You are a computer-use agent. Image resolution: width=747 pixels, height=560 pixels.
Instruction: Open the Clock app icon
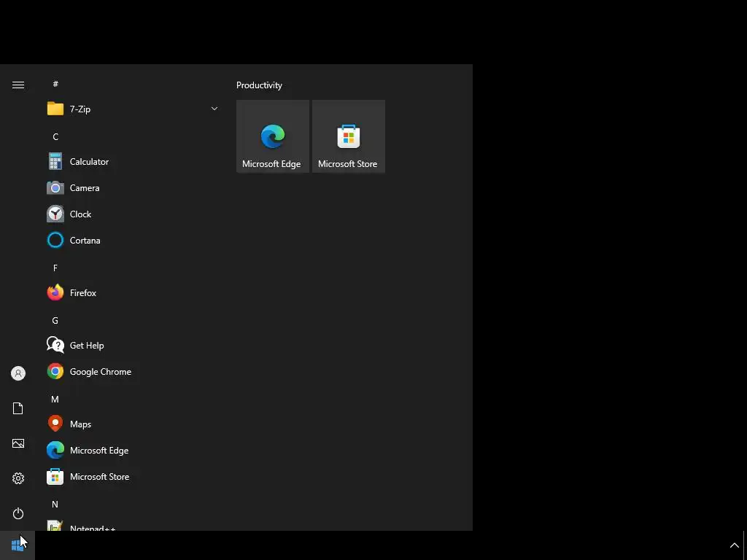coord(55,214)
